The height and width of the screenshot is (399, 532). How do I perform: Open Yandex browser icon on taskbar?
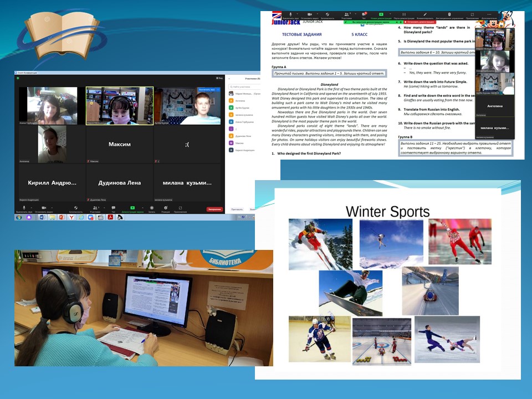pos(71,217)
